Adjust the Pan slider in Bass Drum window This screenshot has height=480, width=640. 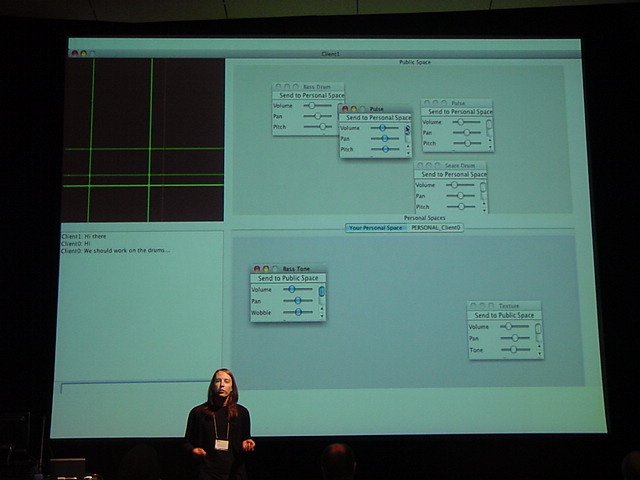pyautogui.click(x=318, y=116)
